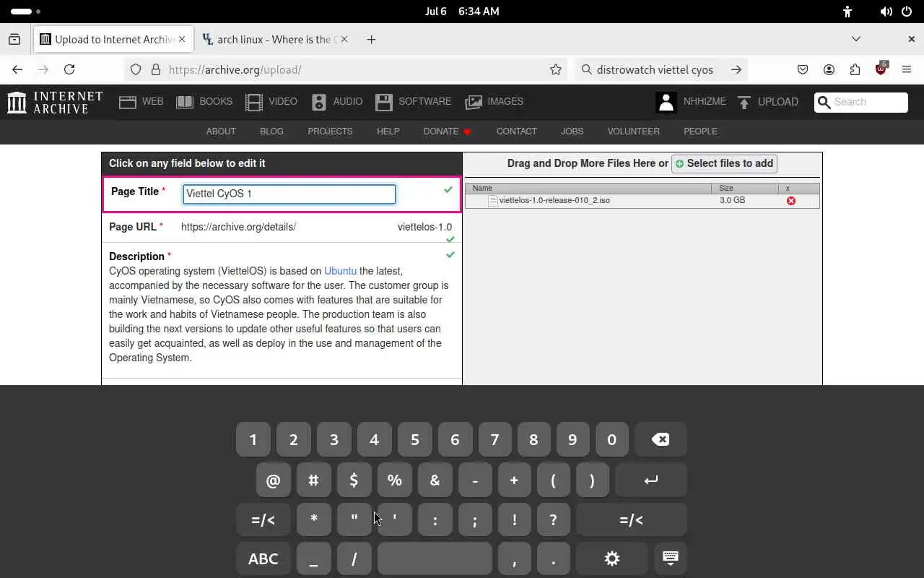Remove viettelos-1.0-release-010_2.iso with red X

tap(791, 201)
